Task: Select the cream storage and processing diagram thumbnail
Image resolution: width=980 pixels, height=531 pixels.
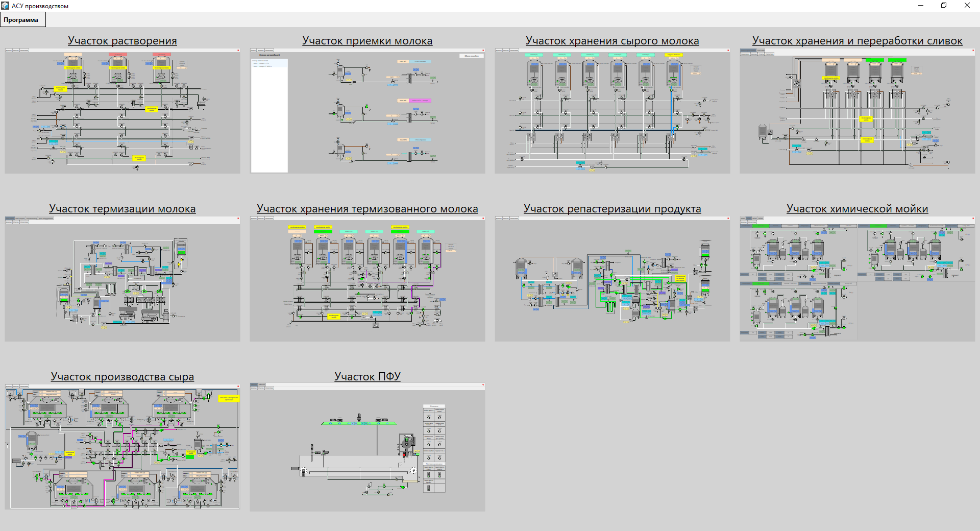Action: tap(857, 112)
